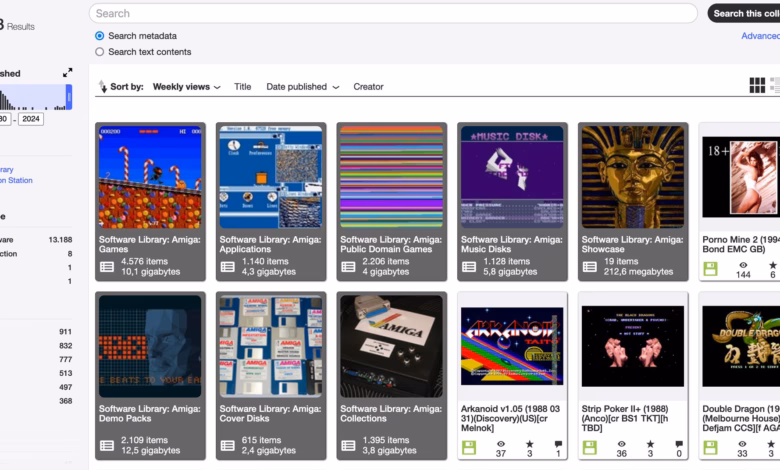Open Showcase pharaoh mask thumbnail

click(x=633, y=177)
